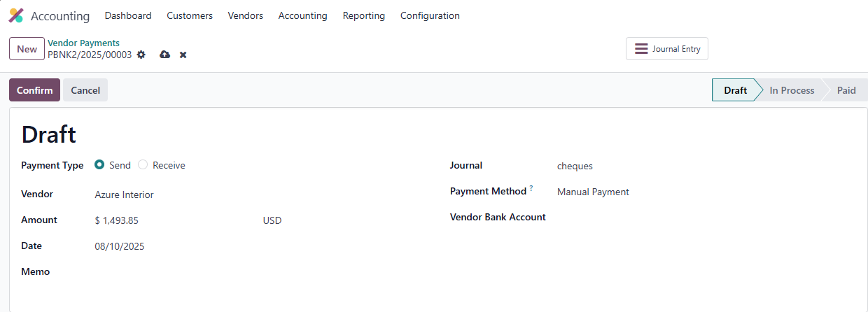This screenshot has height=312, width=868.
Task: Click the In Process status stage
Action: [792, 90]
